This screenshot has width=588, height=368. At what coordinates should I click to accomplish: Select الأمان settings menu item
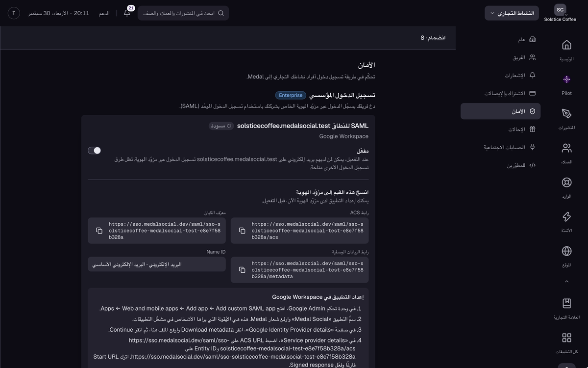[501, 111]
